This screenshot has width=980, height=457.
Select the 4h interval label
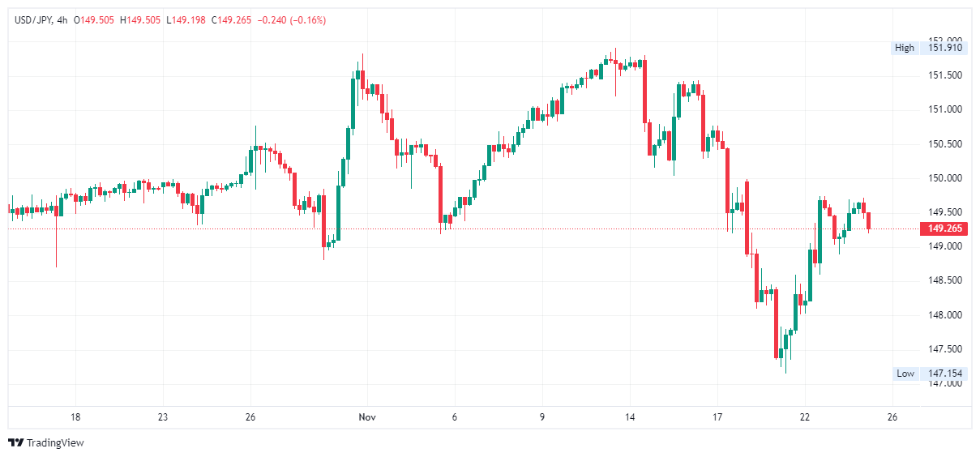62,20
